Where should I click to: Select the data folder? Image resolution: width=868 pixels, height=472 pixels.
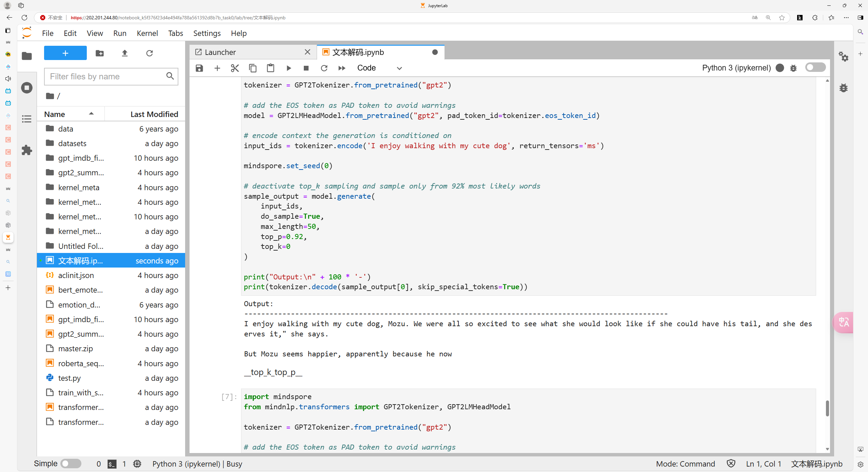tap(111, 129)
